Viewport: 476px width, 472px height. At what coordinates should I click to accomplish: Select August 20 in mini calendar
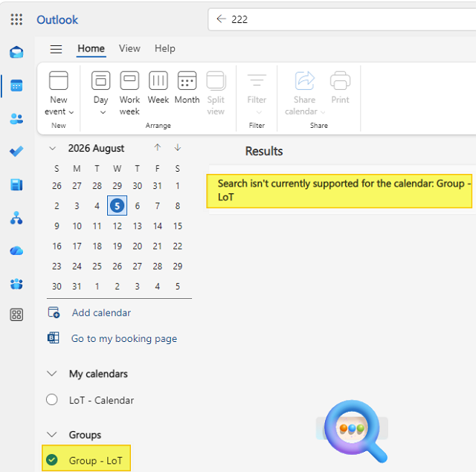(x=137, y=246)
